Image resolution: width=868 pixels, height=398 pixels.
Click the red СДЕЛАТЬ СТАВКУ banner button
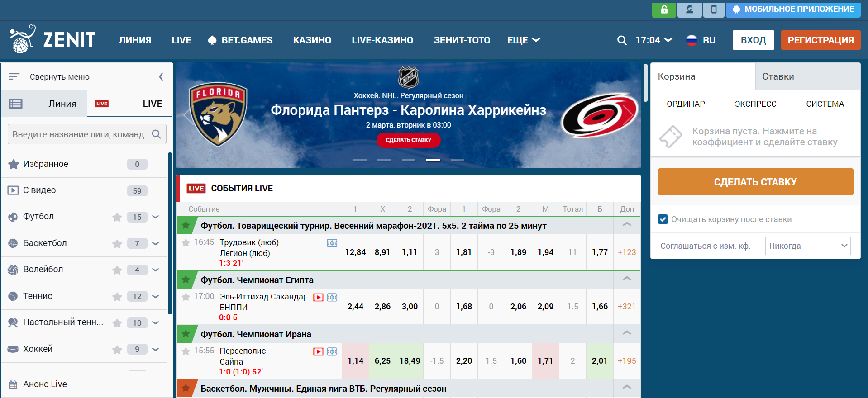click(408, 140)
